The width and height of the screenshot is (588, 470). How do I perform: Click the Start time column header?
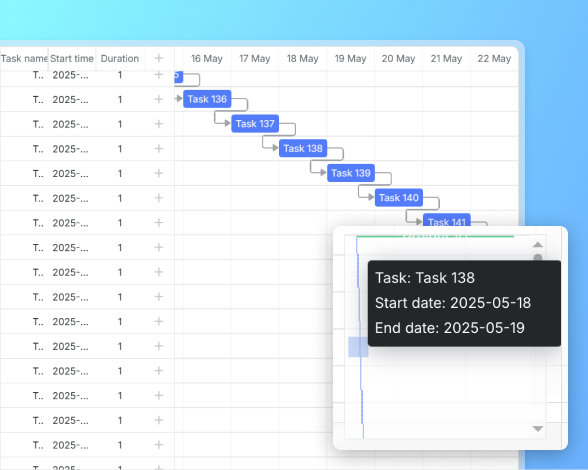72,59
